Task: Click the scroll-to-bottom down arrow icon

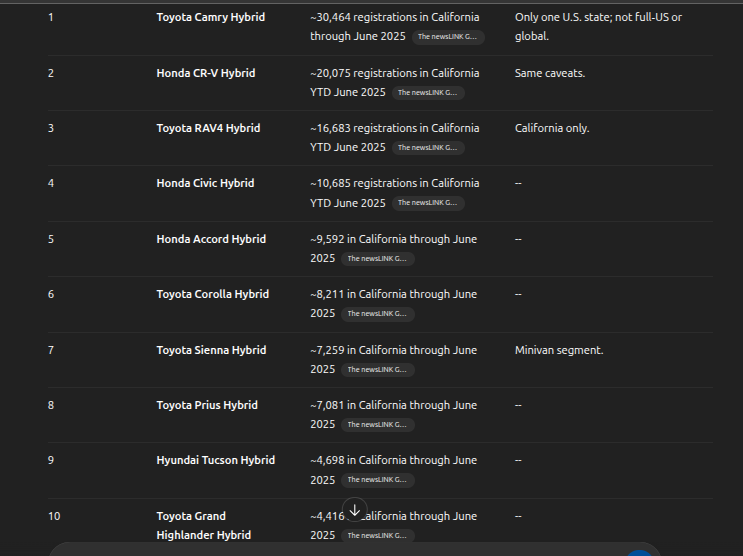Action: [x=355, y=509]
